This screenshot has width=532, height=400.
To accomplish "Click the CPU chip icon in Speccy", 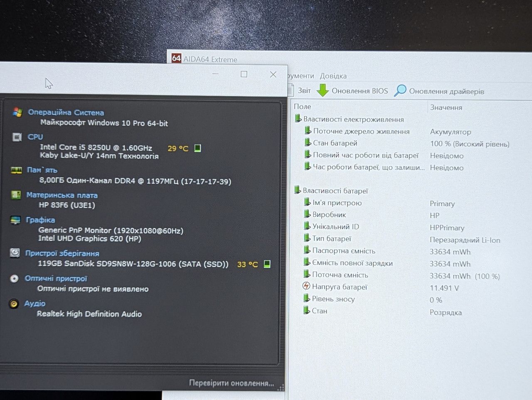I will tap(17, 137).
